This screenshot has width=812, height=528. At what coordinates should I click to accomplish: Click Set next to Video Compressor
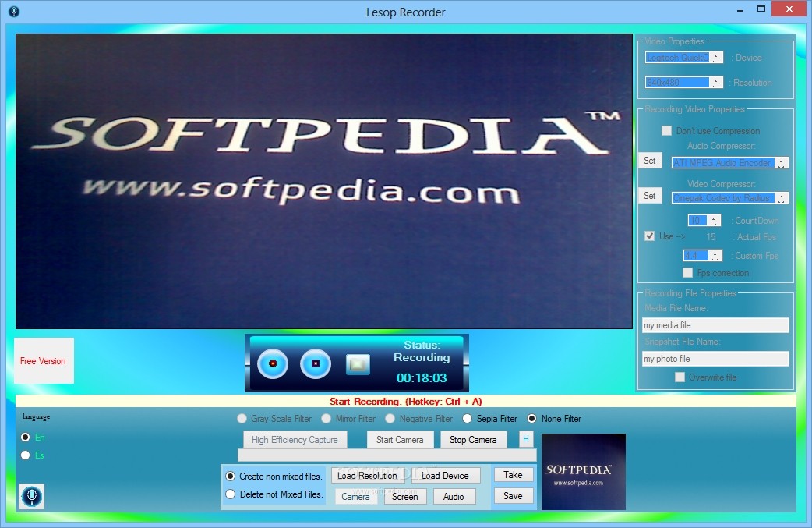(x=649, y=195)
